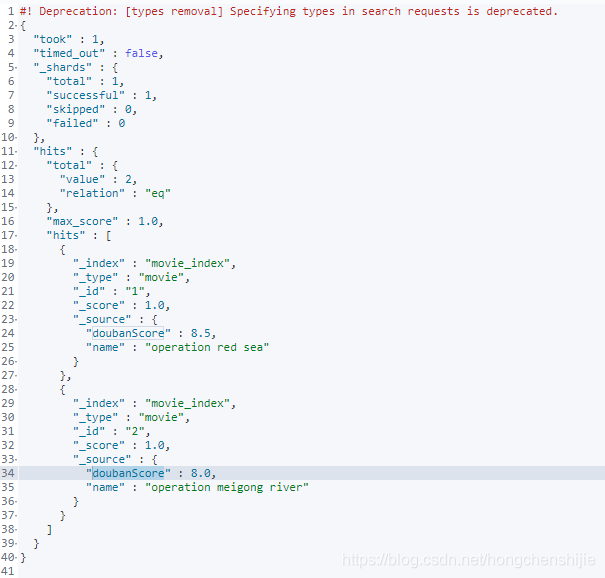Click the 8.0 doubanScore value
605x578 pixels.
pos(201,473)
